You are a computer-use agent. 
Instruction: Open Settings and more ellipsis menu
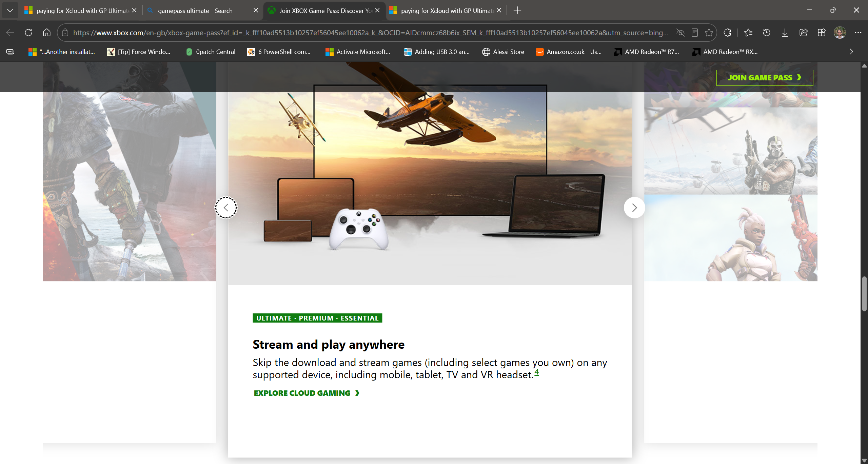tap(858, 33)
